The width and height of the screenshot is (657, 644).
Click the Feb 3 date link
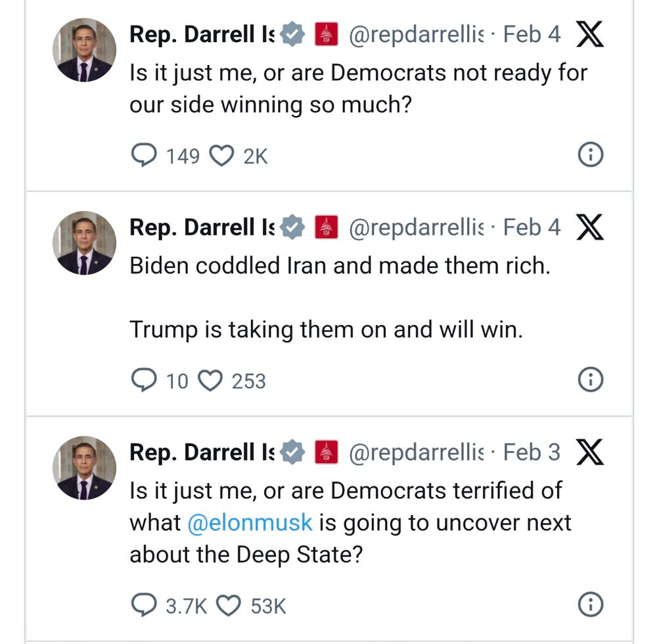coord(532,452)
